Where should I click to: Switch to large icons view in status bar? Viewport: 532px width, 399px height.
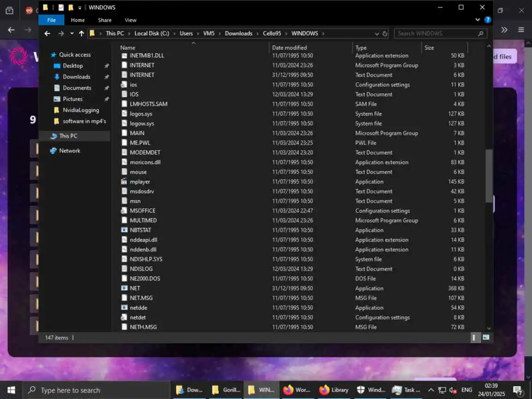point(486,337)
